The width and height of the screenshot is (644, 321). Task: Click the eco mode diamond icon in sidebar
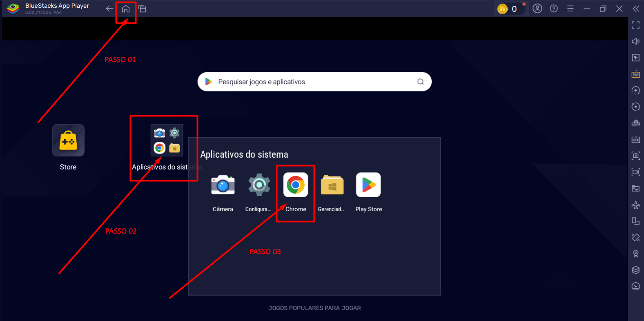point(636,237)
